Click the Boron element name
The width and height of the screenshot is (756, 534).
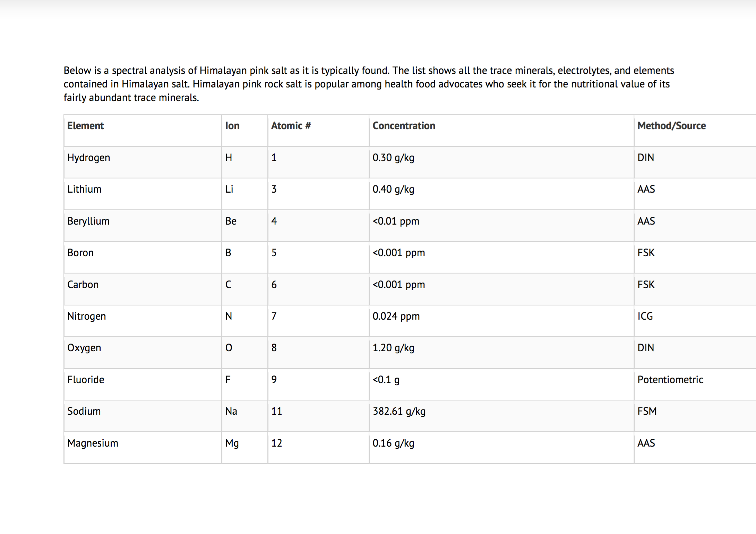[x=80, y=253]
